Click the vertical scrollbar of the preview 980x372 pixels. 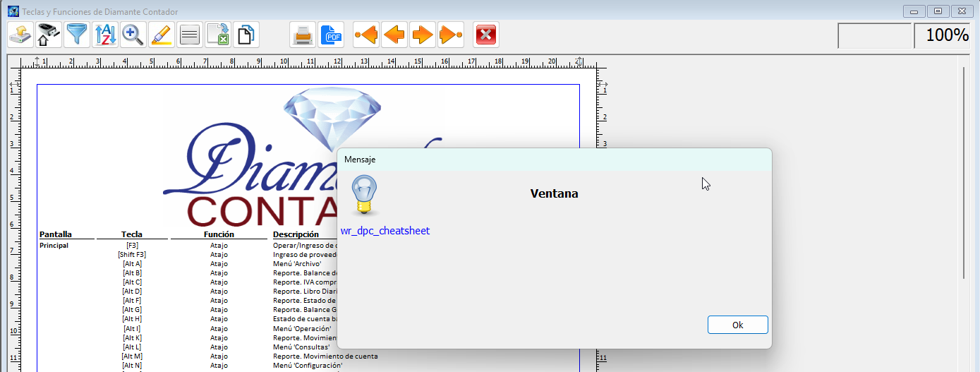click(x=964, y=173)
